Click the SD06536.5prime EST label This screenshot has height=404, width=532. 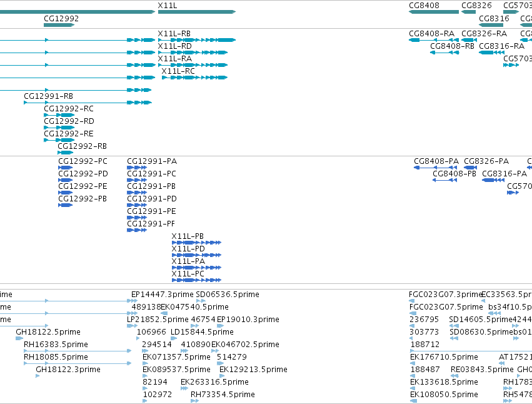(x=228, y=295)
